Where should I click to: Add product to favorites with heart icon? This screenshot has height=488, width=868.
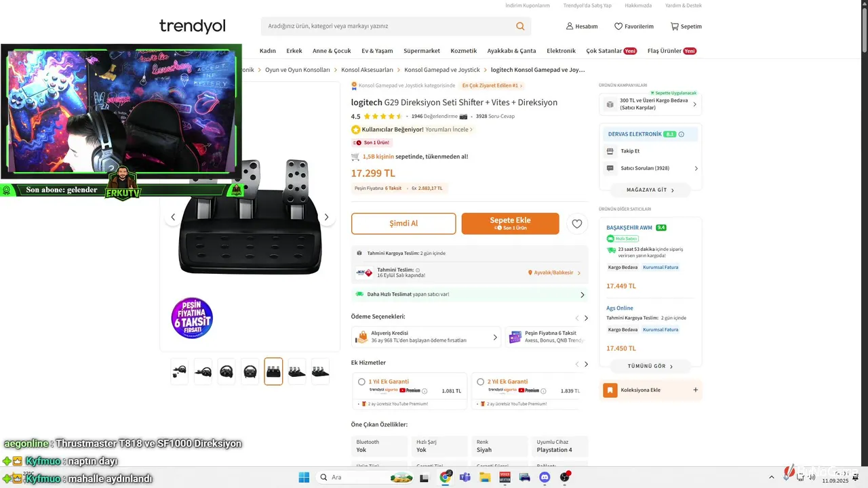pyautogui.click(x=576, y=224)
